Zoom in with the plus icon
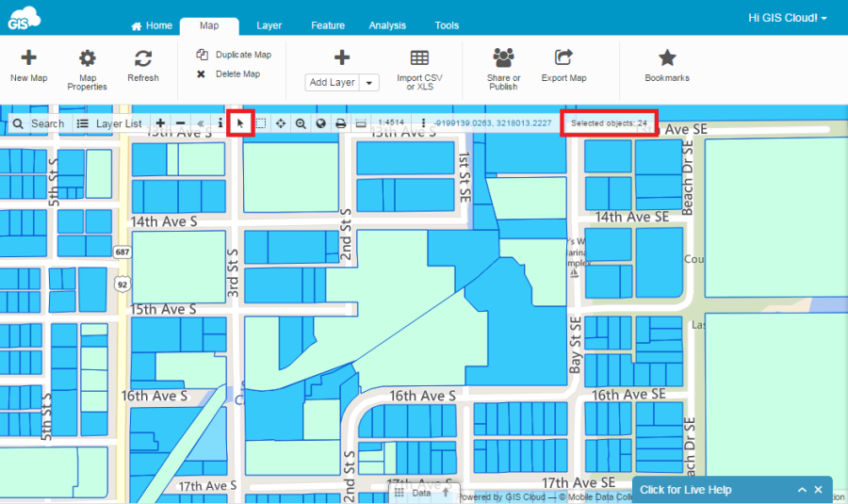The image size is (848, 504). [x=160, y=123]
